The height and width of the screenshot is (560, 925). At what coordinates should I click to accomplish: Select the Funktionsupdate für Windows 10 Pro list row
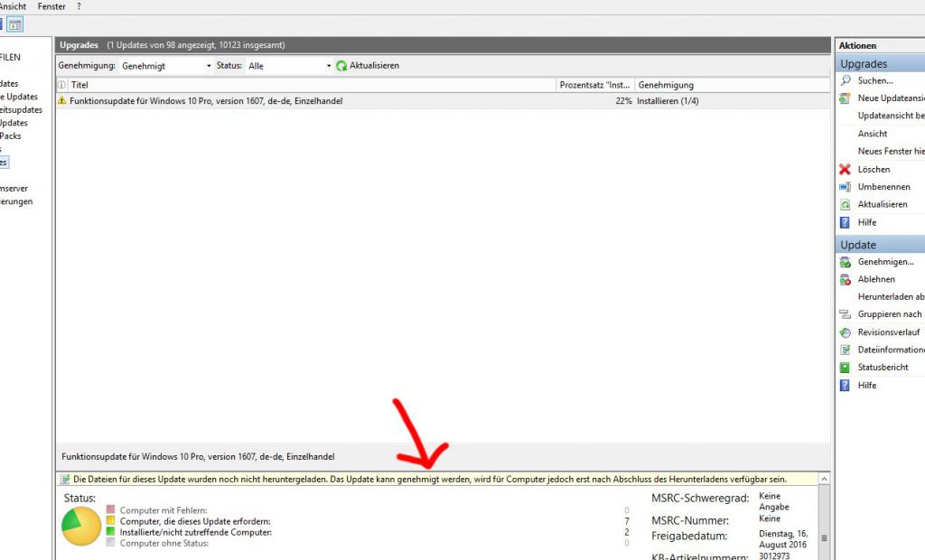(443, 101)
